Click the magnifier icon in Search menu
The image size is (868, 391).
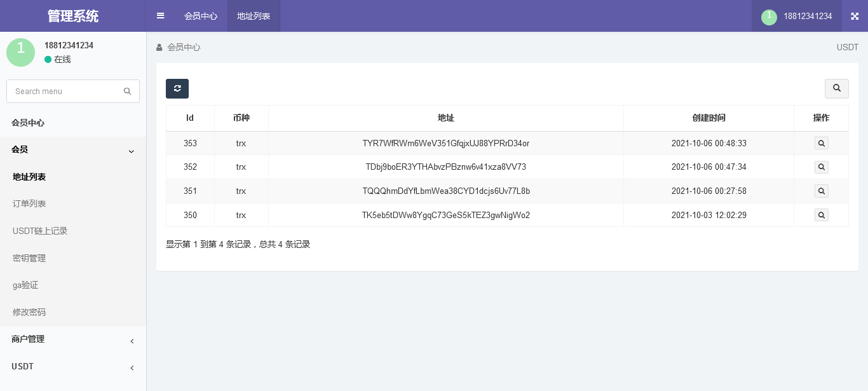[127, 91]
